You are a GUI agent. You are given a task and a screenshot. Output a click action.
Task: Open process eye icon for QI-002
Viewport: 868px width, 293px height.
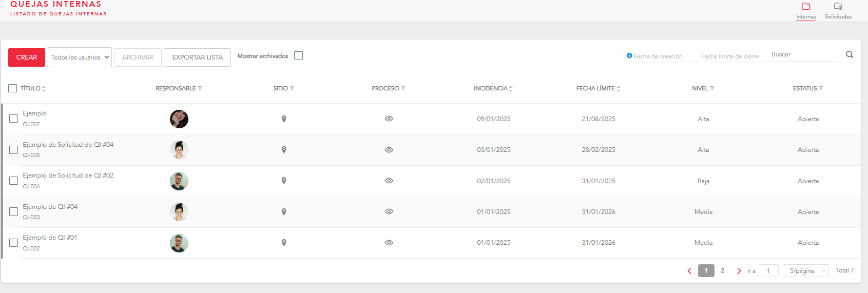click(389, 243)
